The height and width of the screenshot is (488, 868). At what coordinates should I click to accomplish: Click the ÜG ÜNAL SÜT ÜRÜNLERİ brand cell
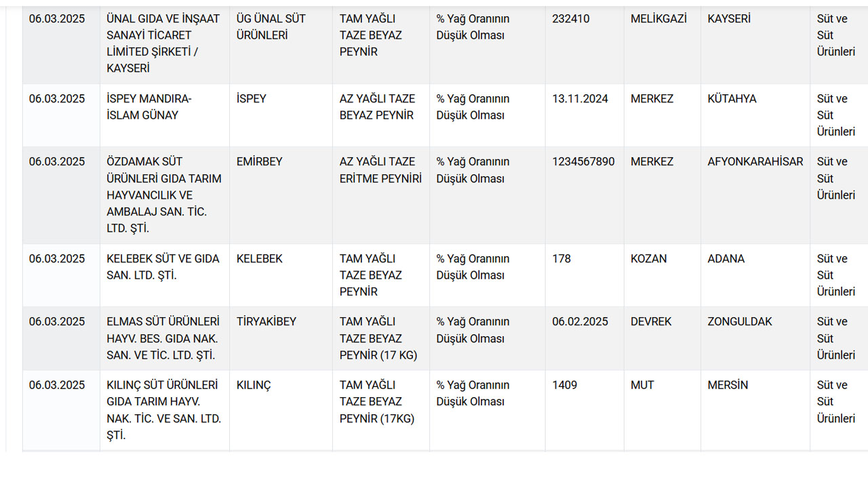(x=281, y=43)
